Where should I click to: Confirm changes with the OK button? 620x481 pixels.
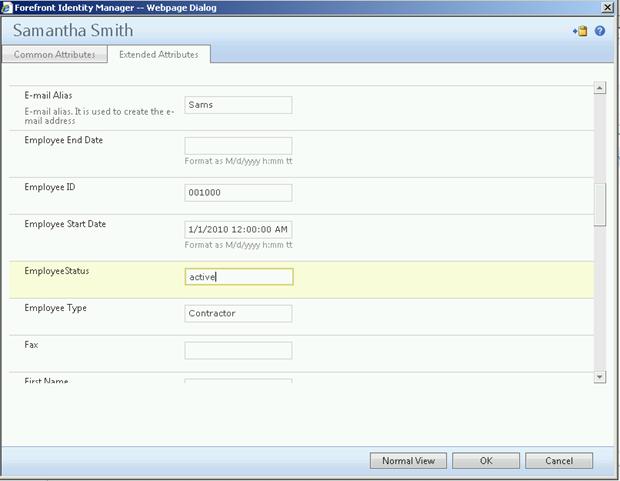[x=486, y=461]
